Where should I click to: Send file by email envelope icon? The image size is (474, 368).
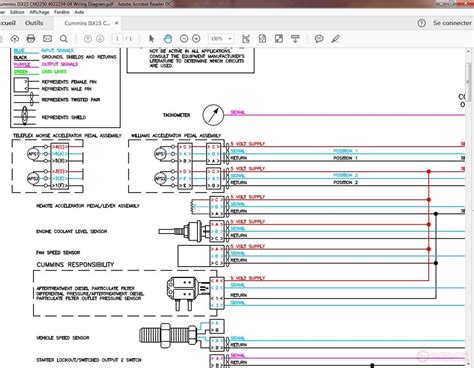47,39
